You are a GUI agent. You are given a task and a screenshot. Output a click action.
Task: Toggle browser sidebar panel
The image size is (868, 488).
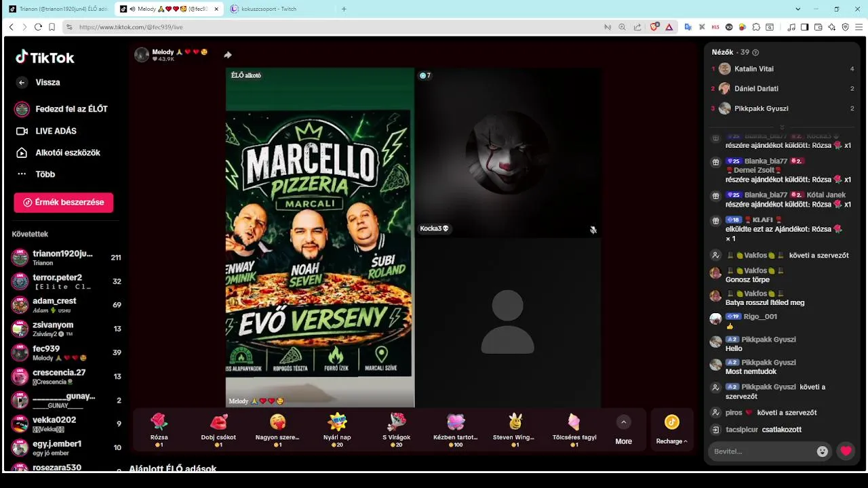click(x=805, y=27)
